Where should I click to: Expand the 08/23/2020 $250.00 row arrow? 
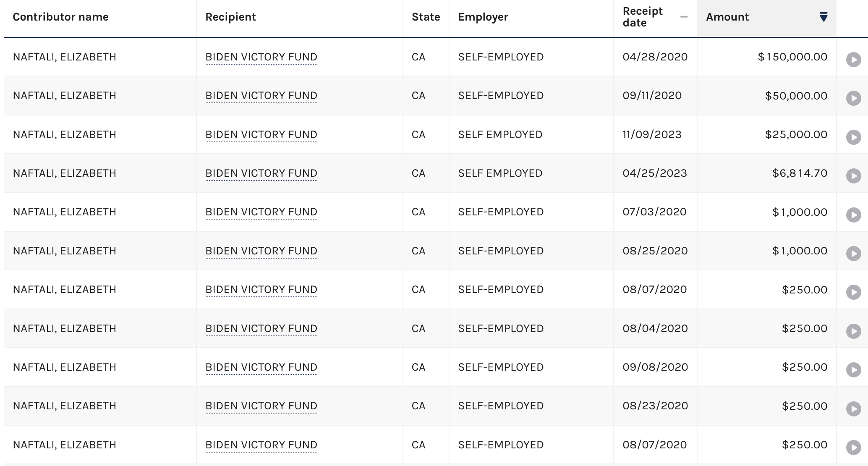pyautogui.click(x=853, y=409)
